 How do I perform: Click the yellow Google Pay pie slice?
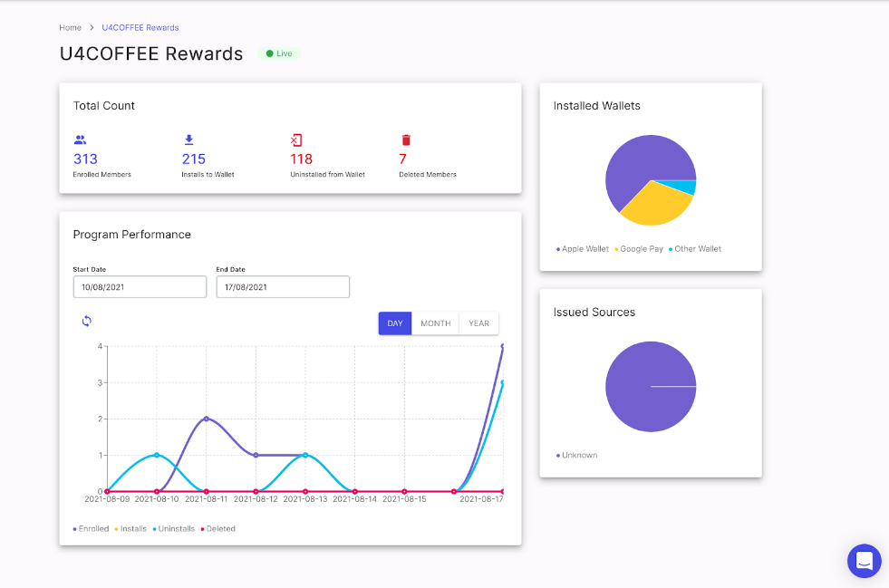[655, 207]
